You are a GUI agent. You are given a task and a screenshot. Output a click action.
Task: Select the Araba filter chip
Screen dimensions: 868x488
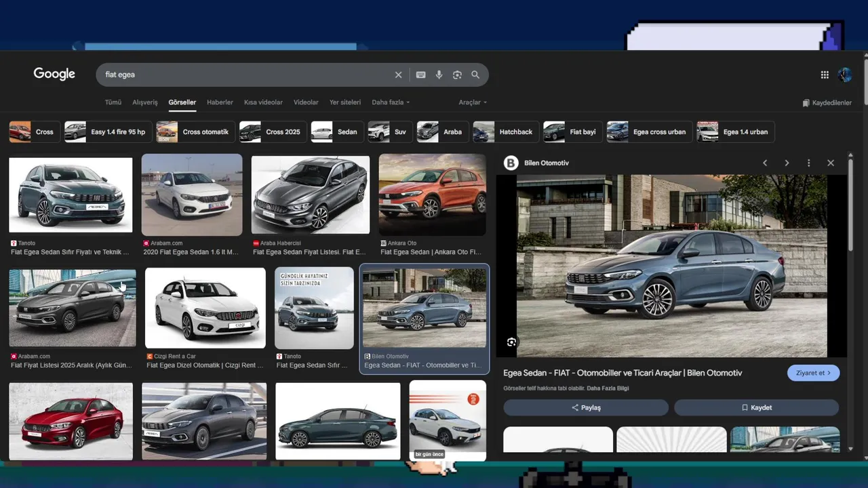coord(443,131)
